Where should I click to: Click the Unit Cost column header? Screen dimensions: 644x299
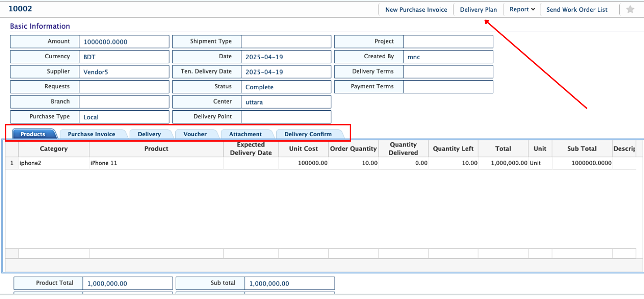coord(303,149)
